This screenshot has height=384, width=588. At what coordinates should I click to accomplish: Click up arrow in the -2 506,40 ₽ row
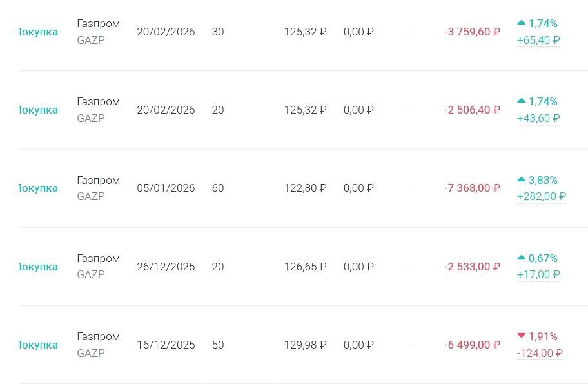coord(522,101)
